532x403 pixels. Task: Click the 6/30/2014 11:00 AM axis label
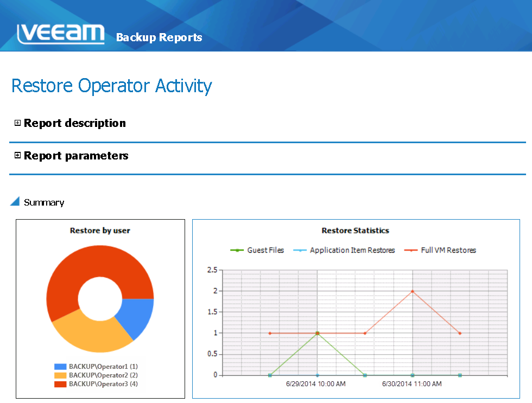coord(412,383)
